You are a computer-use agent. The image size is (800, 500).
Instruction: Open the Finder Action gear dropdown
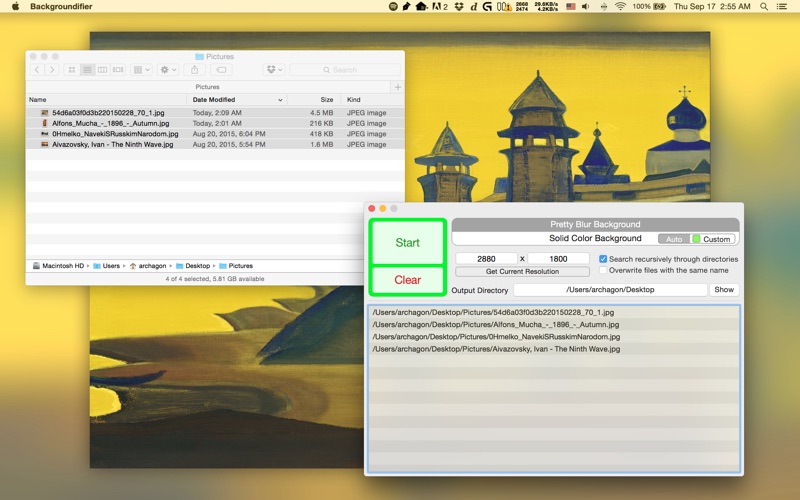[x=168, y=70]
